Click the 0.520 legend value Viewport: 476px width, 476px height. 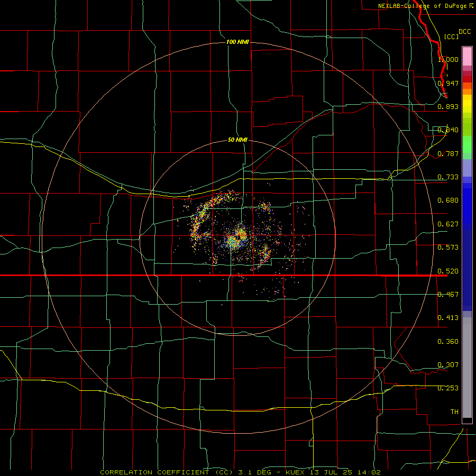(448, 271)
